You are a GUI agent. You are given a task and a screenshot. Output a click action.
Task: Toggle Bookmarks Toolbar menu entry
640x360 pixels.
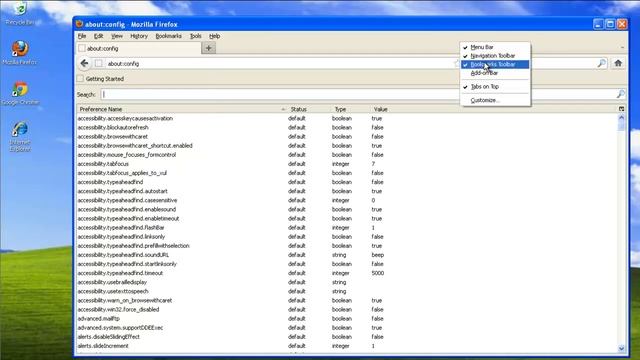coord(496,64)
